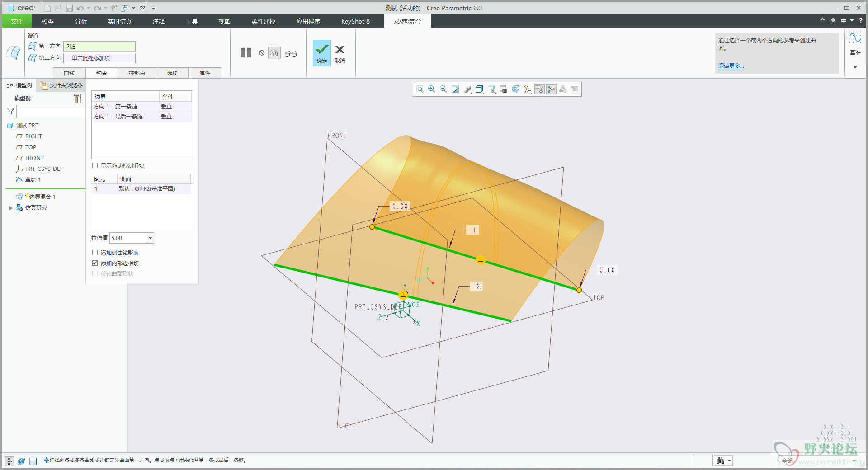Open the Undo history dropdown arrow
868x470 pixels.
88,8
